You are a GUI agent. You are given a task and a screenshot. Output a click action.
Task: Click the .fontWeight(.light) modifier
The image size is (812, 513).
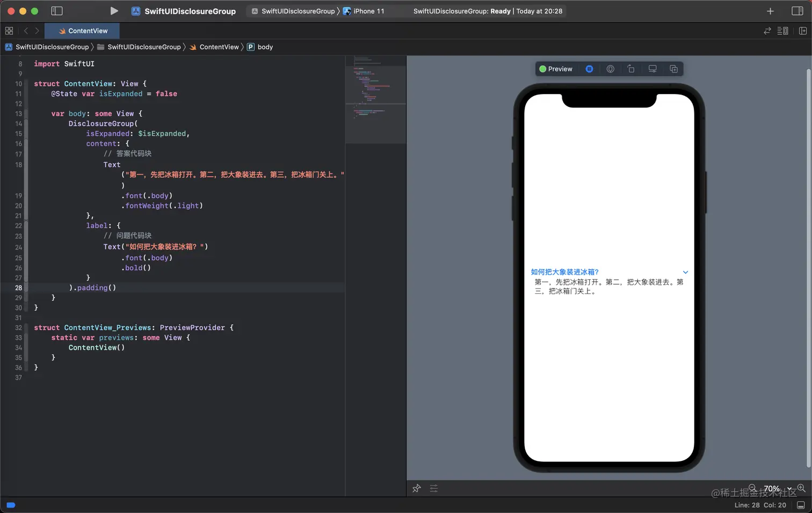point(162,206)
